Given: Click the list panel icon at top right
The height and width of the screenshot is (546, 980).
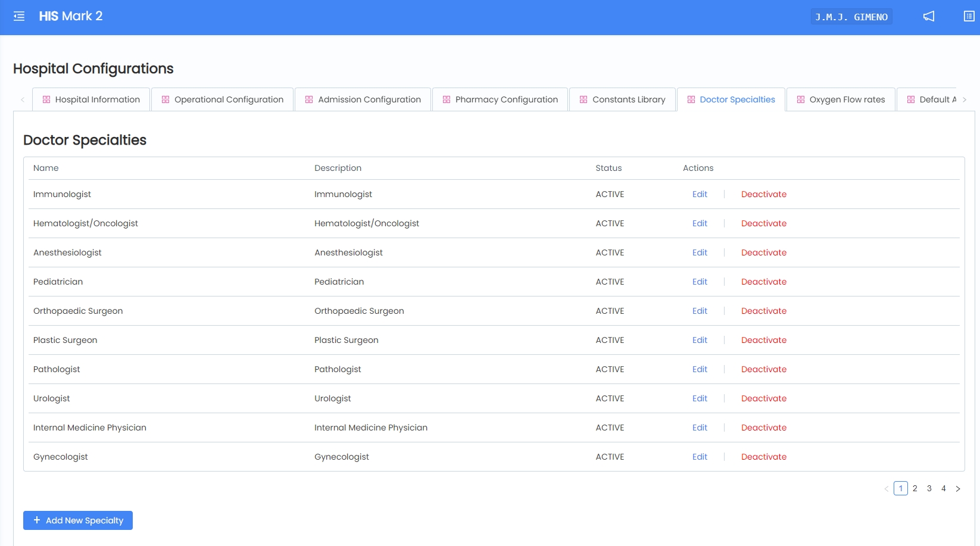Looking at the screenshot, I should 969,17.
